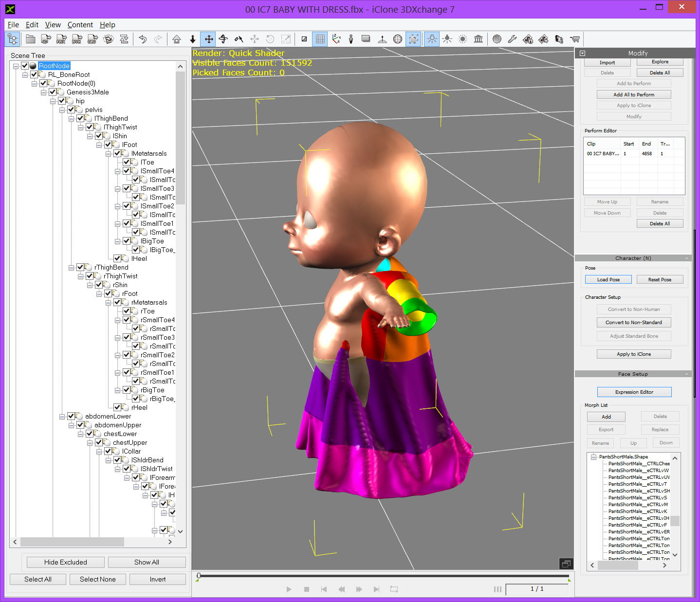Viewport: 700px width, 602px height.
Task: Uncheck the chestUpper checkbox
Action: (x=98, y=442)
